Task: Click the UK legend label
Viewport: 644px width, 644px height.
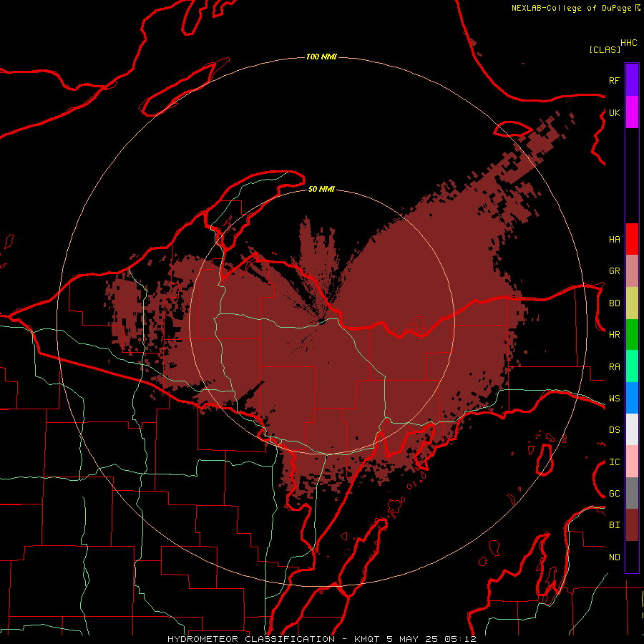Action: [615, 112]
